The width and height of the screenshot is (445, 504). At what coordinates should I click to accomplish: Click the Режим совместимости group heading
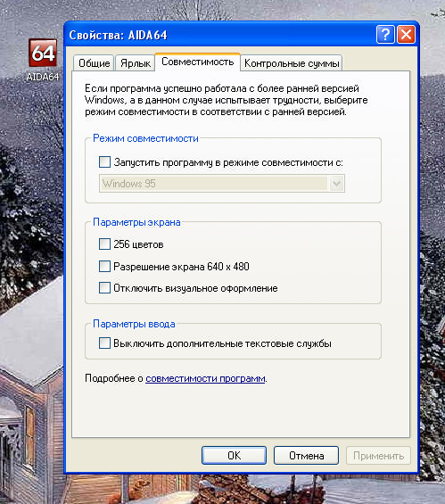[x=145, y=138]
